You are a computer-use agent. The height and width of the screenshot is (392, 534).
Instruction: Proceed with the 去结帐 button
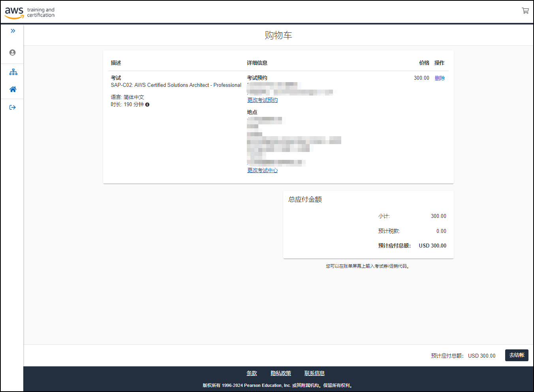tap(517, 355)
